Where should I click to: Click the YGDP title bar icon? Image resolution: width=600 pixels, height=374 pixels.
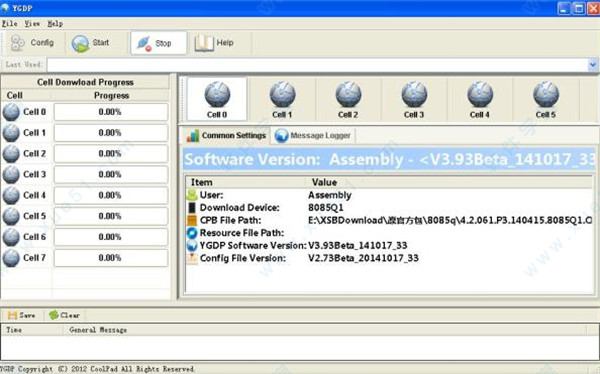[x=5, y=8]
